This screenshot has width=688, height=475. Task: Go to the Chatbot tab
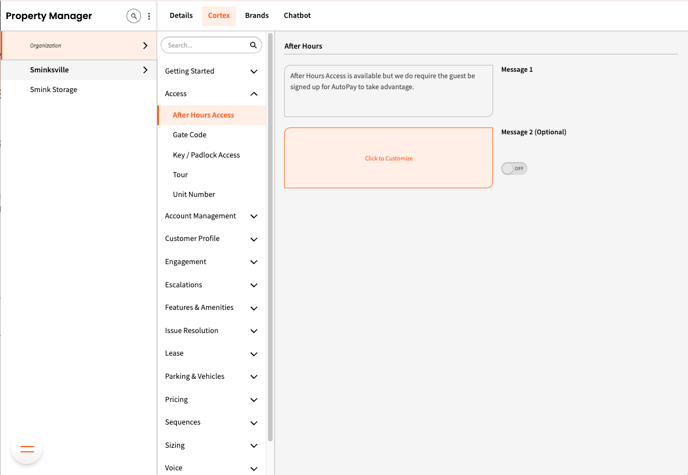[297, 16]
